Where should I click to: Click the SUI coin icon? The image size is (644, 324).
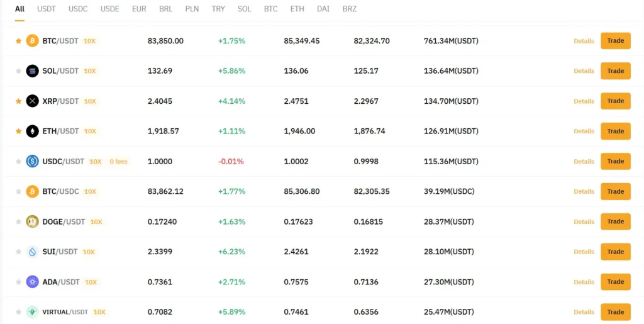[x=33, y=252]
